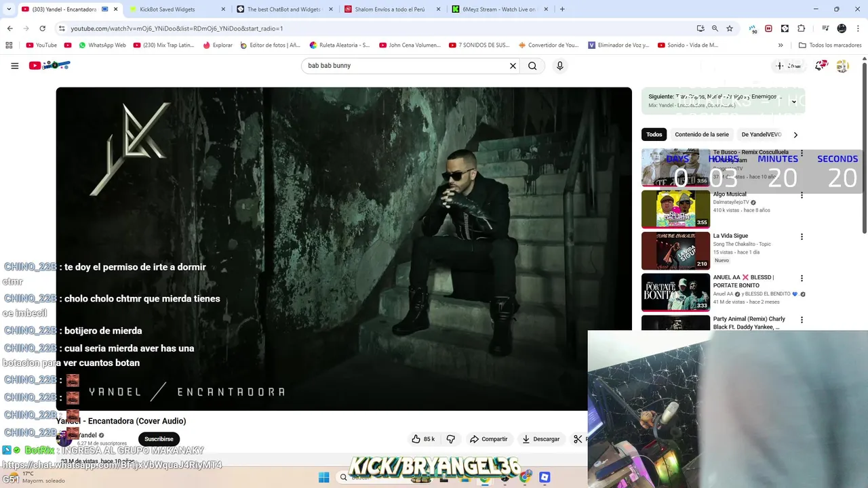
Task: Click the extension icon showing 90
Action: coord(753,29)
